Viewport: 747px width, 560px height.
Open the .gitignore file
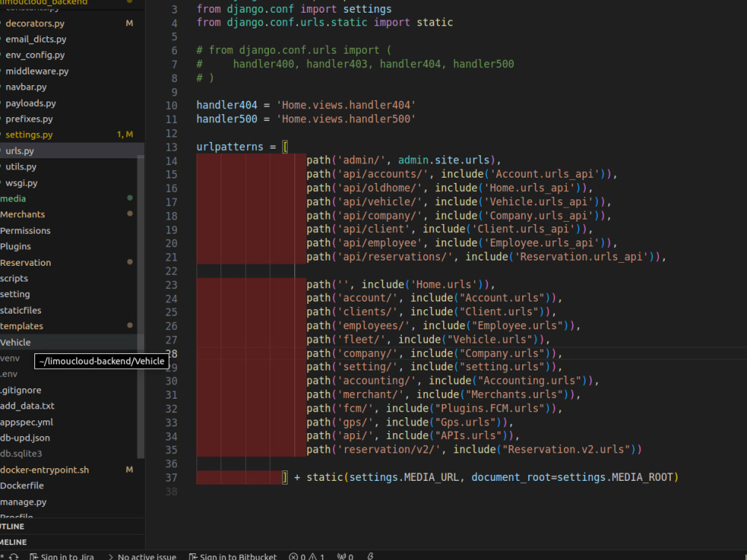(20, 390)
